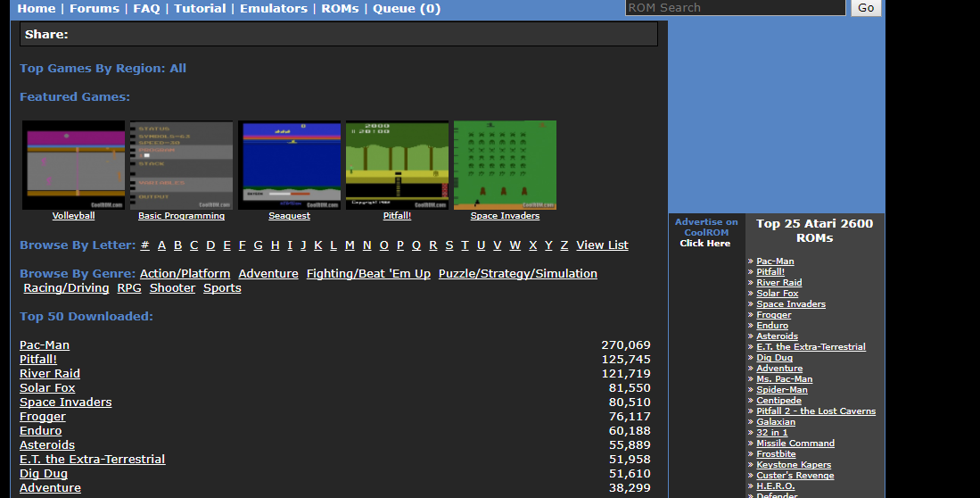The image size is (980, 498).
Task: Open Enduro in Top 50 Downloaded
Action: pos(41,430)
